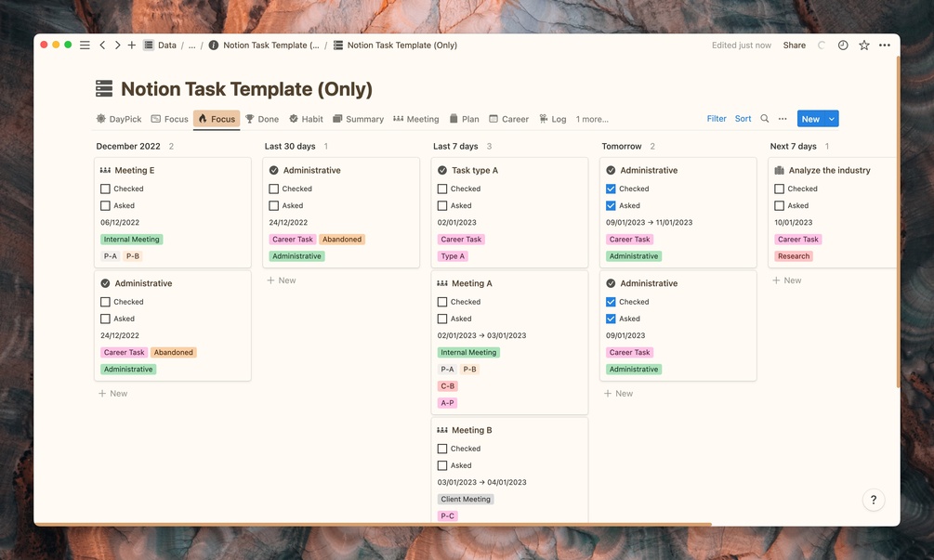
Task: Click the 'Last 7 days' column header
Action: (x=455, y=147)
